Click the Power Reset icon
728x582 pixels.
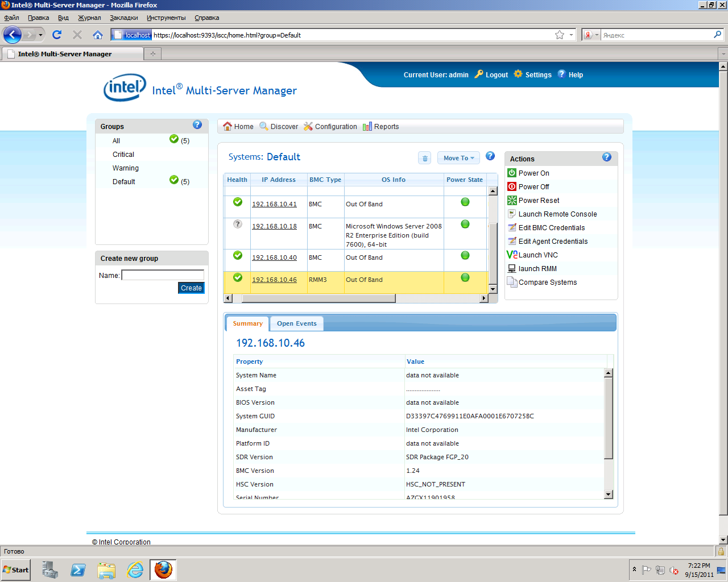[512, 201]
